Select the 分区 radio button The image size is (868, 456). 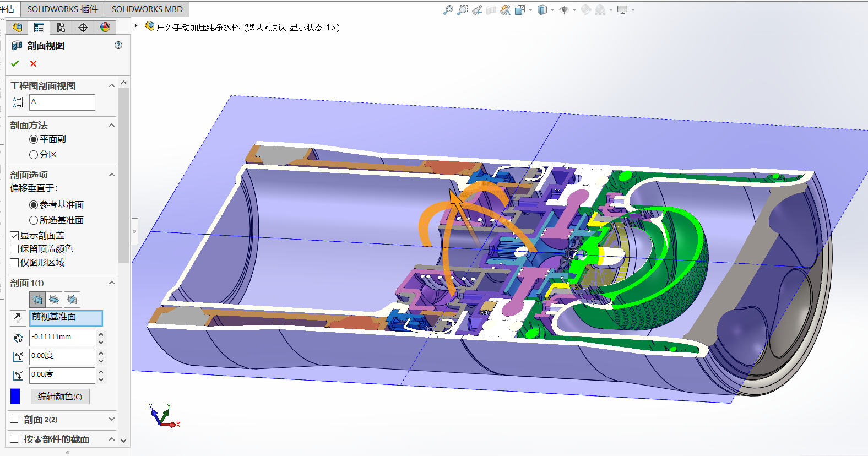pyautogui.click(x=34, y=155)
